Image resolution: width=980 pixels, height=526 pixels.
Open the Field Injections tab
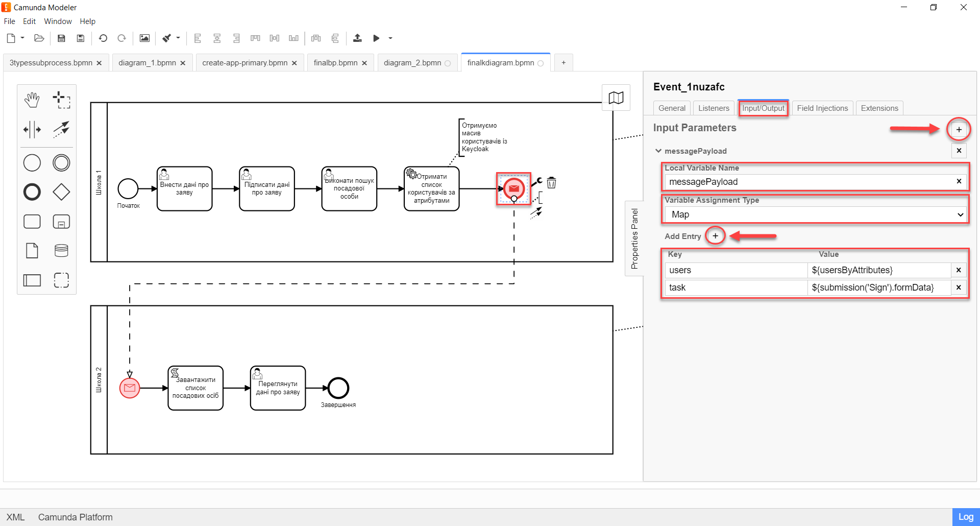[822, 108]
